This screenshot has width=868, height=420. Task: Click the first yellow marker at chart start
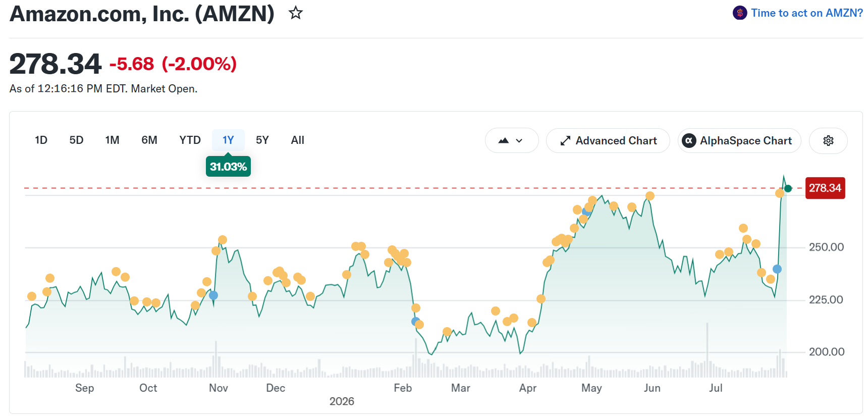pyautogui.click(x=32, y=296)
